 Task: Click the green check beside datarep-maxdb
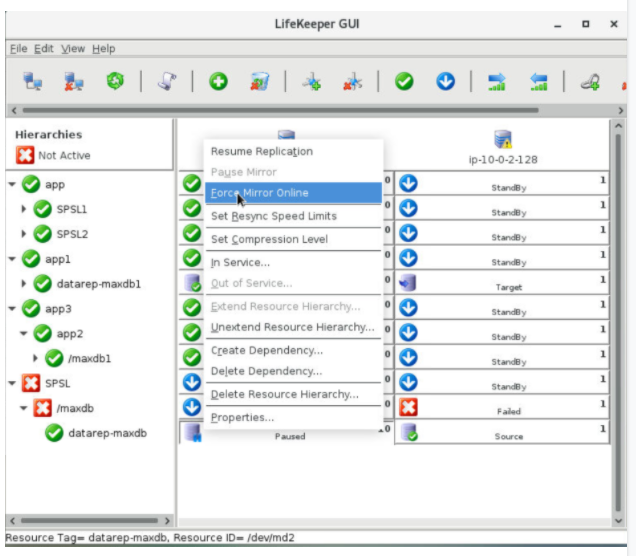(54, 433)
